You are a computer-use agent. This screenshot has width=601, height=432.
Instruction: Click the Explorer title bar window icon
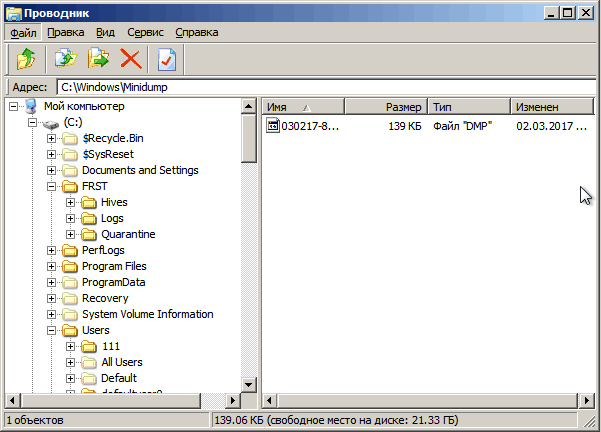pos(14,13)
